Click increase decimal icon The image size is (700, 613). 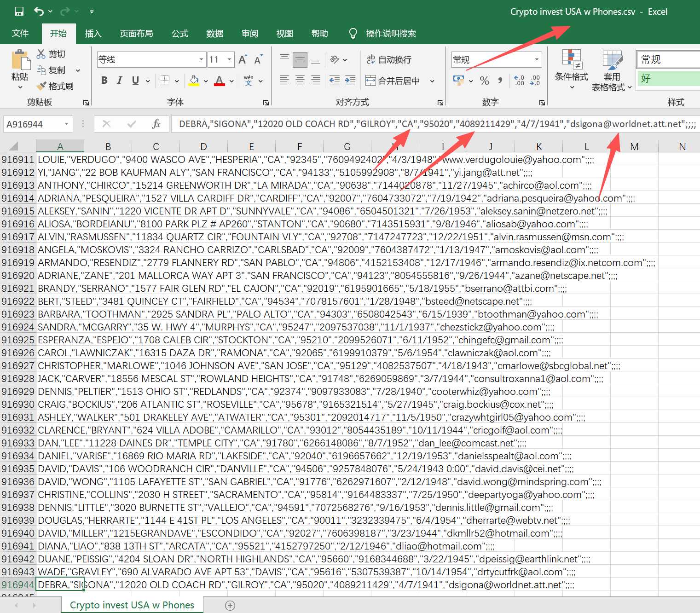click(x=519, y=81)
